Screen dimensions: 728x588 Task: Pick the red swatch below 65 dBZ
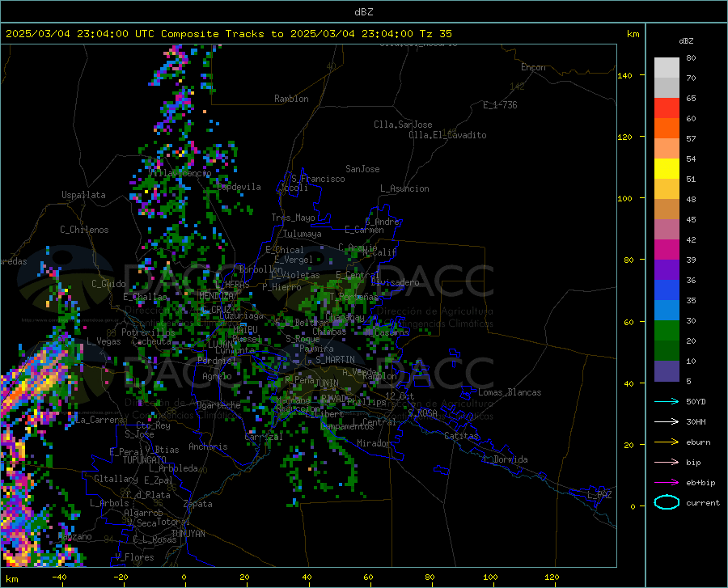667,108
